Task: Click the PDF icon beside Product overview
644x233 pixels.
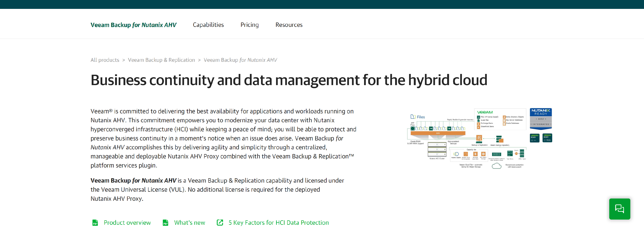Action: point(95,222)
